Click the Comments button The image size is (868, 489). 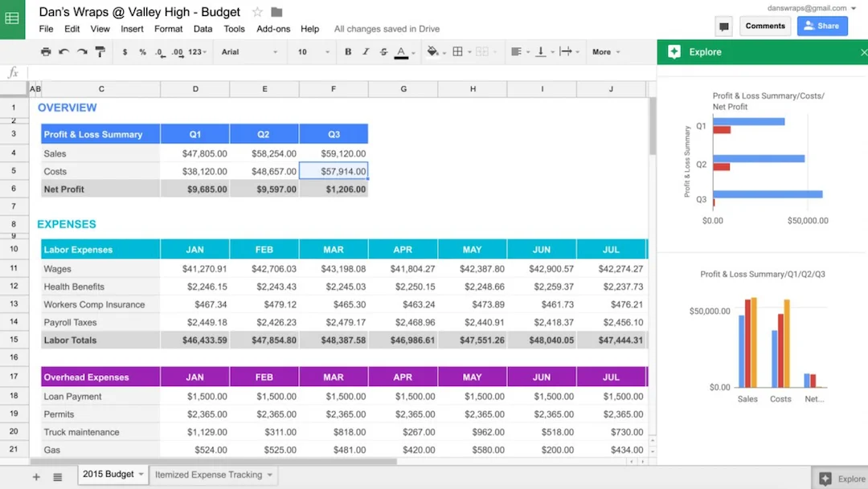click(765, 26)
